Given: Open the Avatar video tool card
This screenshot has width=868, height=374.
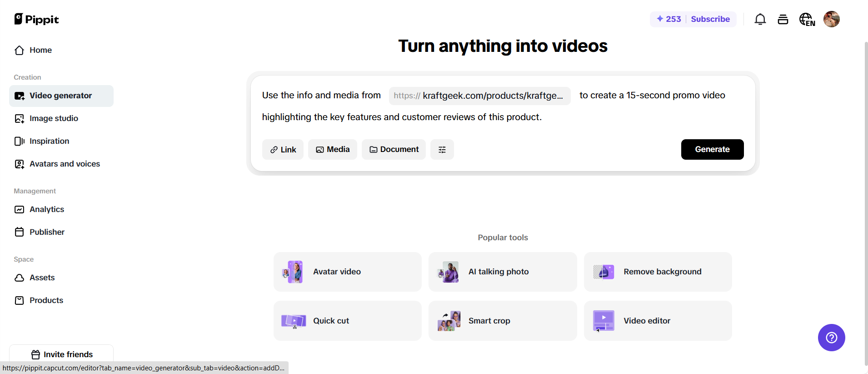Looking at the screenshot, I should coord(348,272).
